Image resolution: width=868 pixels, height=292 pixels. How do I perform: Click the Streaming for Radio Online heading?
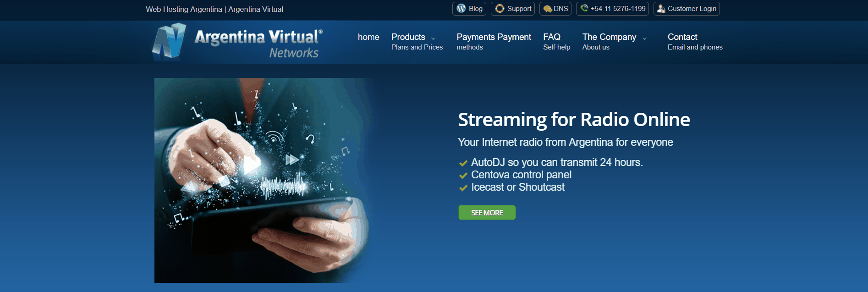574,120
